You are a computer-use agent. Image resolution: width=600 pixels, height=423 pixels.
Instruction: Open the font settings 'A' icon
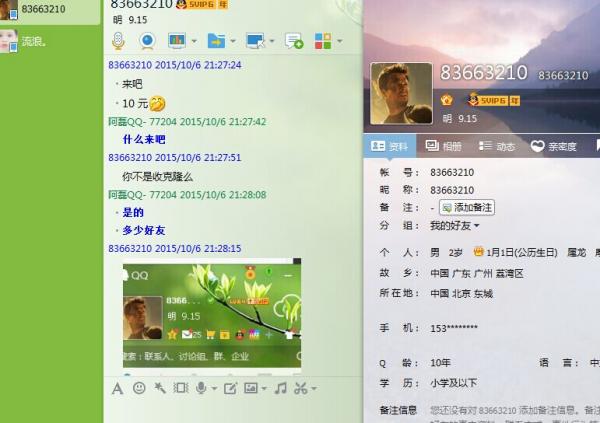pos(117,389)
